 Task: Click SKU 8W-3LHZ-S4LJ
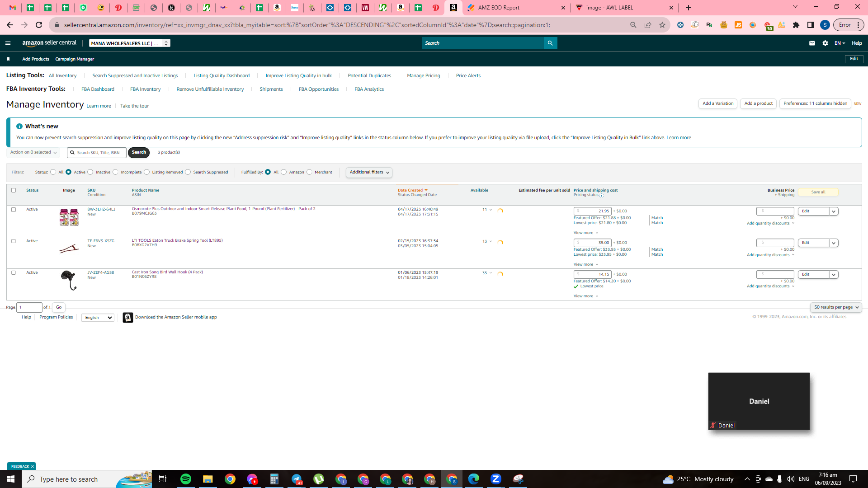pyautogui.click(x=101, y=209)
